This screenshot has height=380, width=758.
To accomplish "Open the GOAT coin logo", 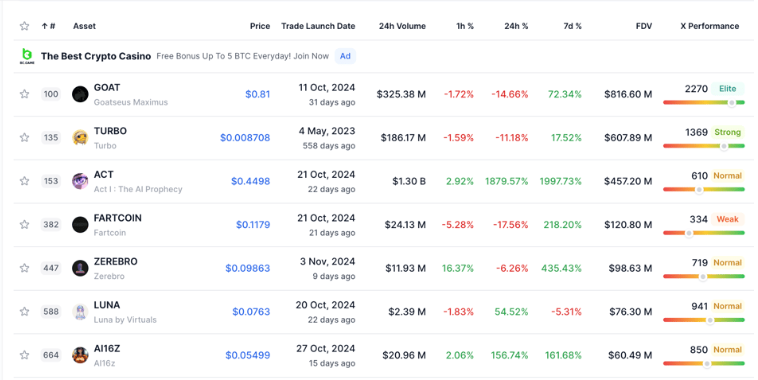I will click(80, 94).
